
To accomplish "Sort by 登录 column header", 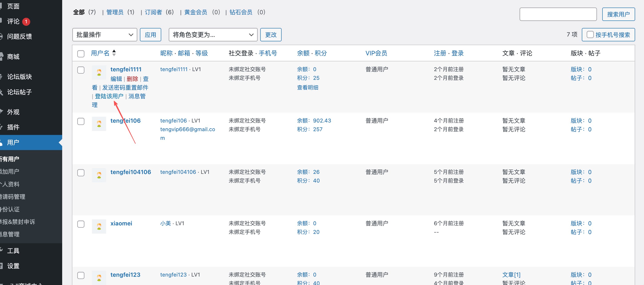I will [x=457, y=53].
